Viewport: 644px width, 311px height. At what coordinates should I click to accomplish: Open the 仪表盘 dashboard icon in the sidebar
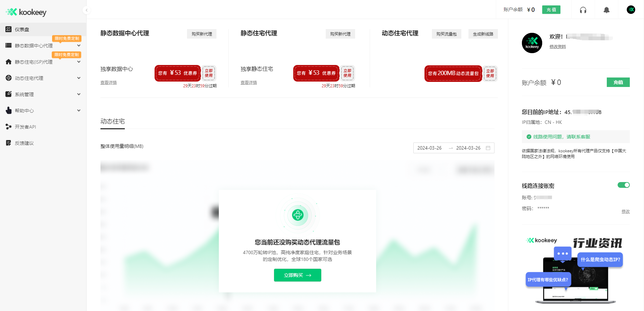pyautogui.click(x=8, y=29)
